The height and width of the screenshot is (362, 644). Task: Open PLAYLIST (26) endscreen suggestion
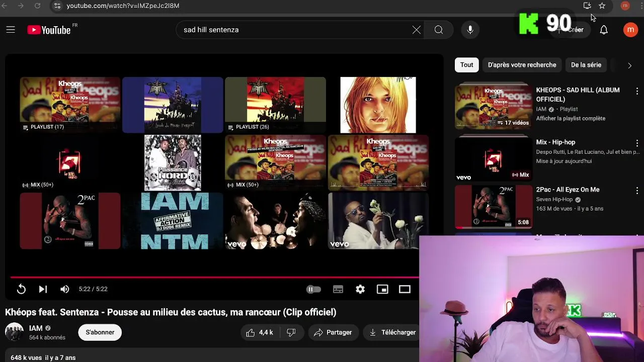275,105
